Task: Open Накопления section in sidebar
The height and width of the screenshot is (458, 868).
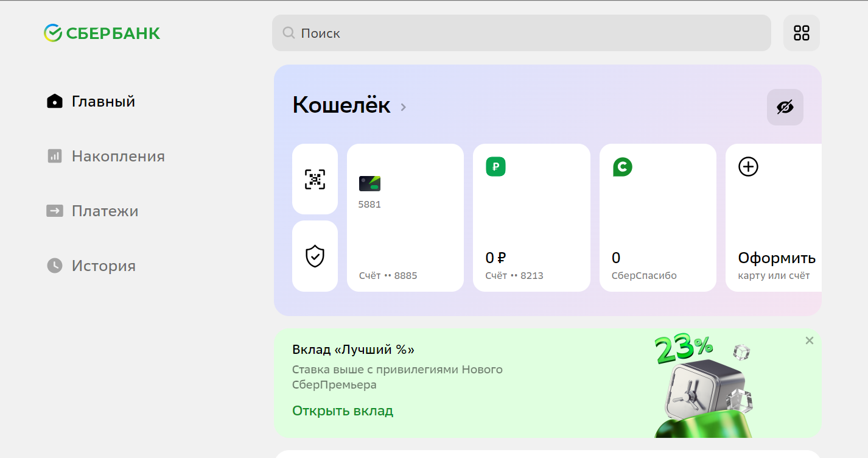Action: point(106,156)
